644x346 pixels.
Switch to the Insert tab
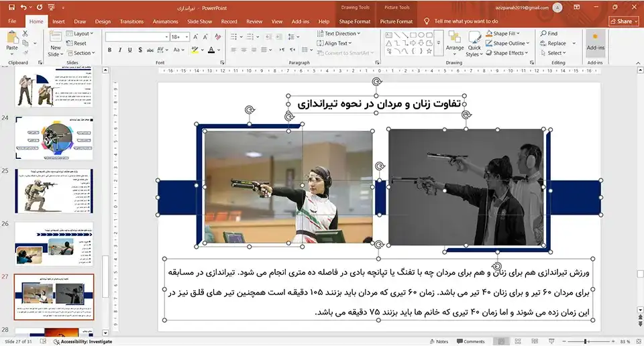click(x=58, y=21)
